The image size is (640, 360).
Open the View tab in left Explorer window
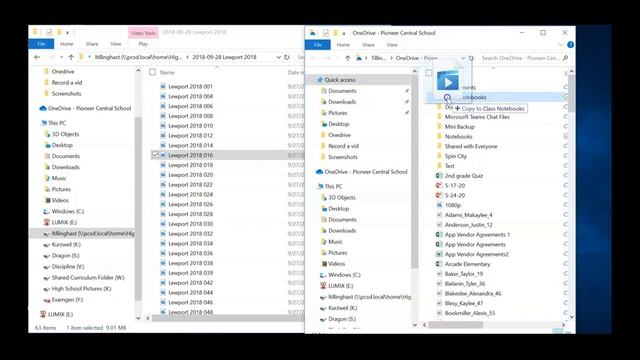[x=116, y=44]
